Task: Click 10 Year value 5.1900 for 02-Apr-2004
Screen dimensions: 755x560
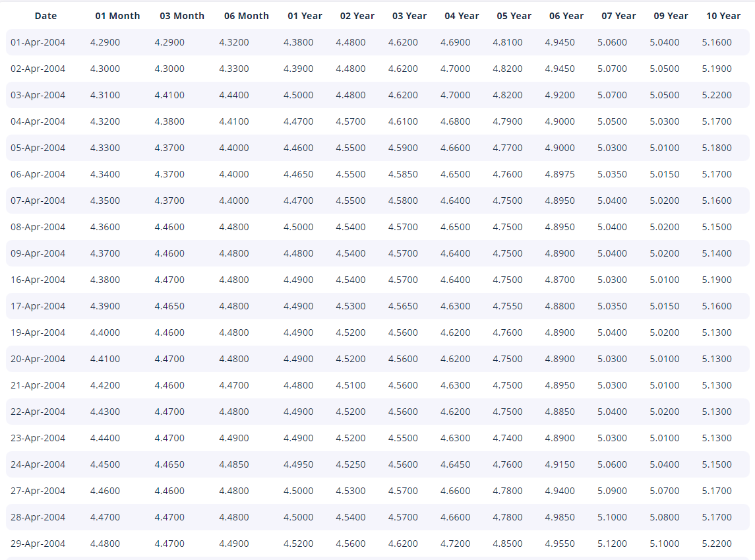Action: (x=717, y=69)
